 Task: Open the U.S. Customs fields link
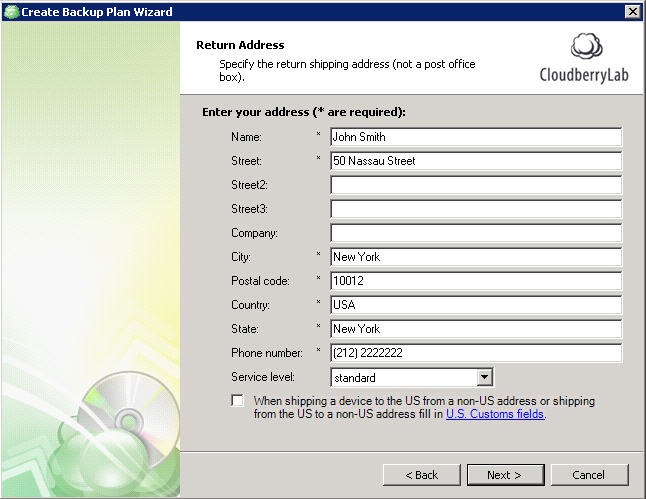[x=496, y=414]
